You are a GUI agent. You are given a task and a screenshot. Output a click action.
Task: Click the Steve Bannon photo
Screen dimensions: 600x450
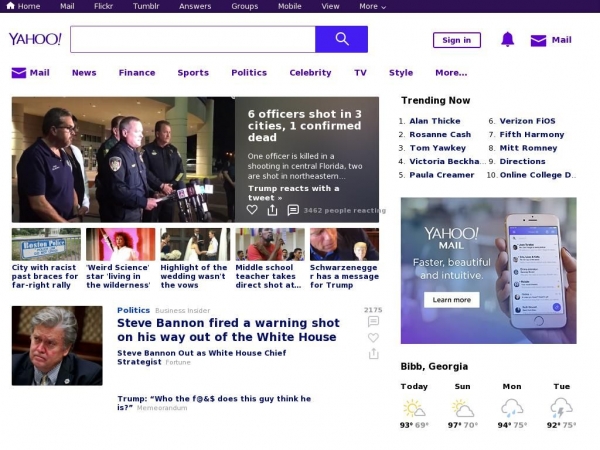coord(57,346)
